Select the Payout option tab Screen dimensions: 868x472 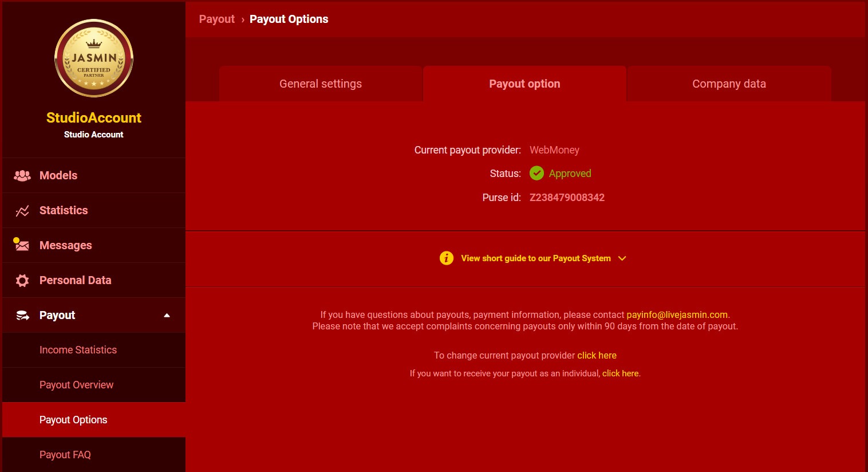click(x=524, y=84)
